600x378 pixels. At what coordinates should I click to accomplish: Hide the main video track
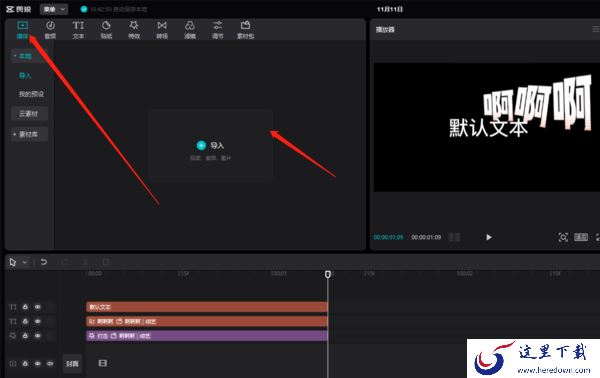click(x=38, y=363)
